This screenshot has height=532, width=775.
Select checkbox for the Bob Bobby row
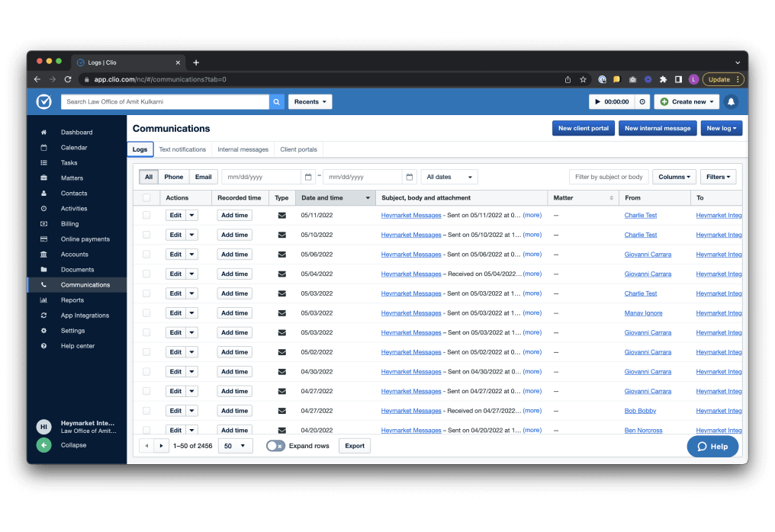[x=146, y=411]
